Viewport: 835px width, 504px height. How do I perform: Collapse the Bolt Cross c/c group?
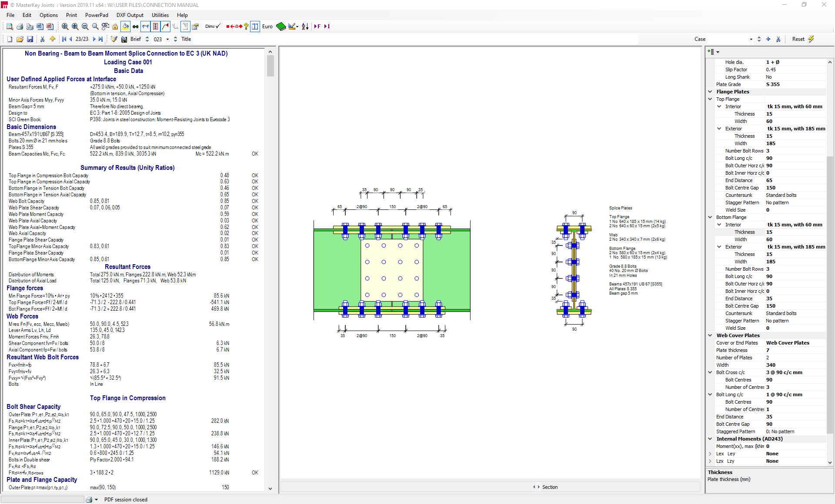pos(710,372)
